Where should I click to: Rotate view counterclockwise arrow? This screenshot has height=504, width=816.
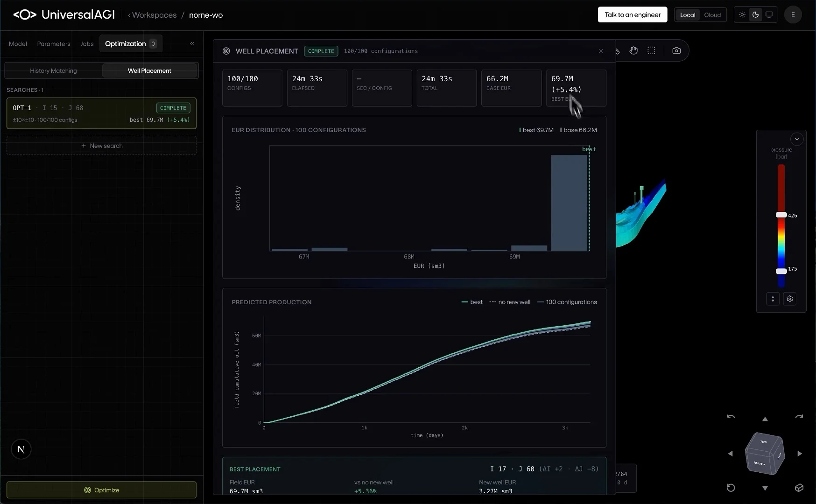[x=731, y=417]
